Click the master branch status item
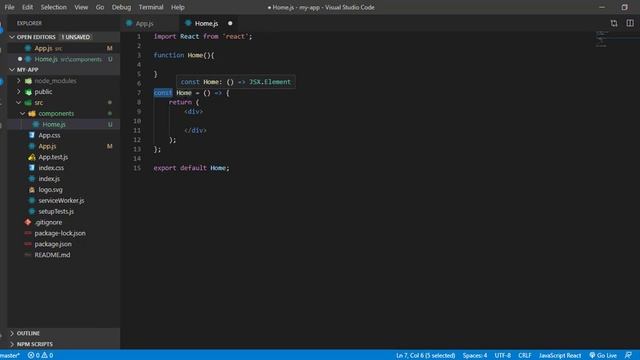Image resolution: width=640 pixels, height=360 pixels. [10, 356]
